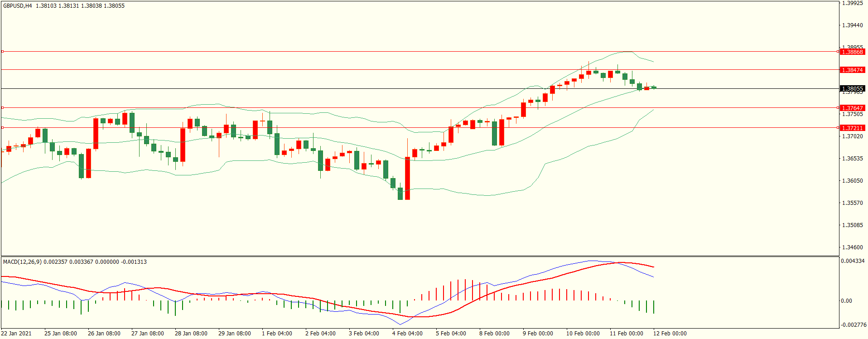The height and width of the screenshot is (339, 868).
Task: Click the black 1.38055 current price tag
Action: [852, 89]
